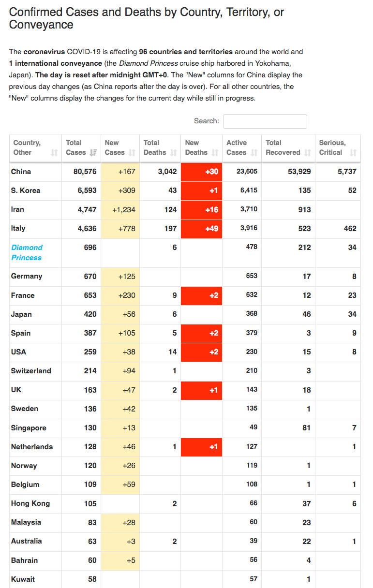373x588 pixels.
Task: Select the UK row name
Action: tap(16, 390)
